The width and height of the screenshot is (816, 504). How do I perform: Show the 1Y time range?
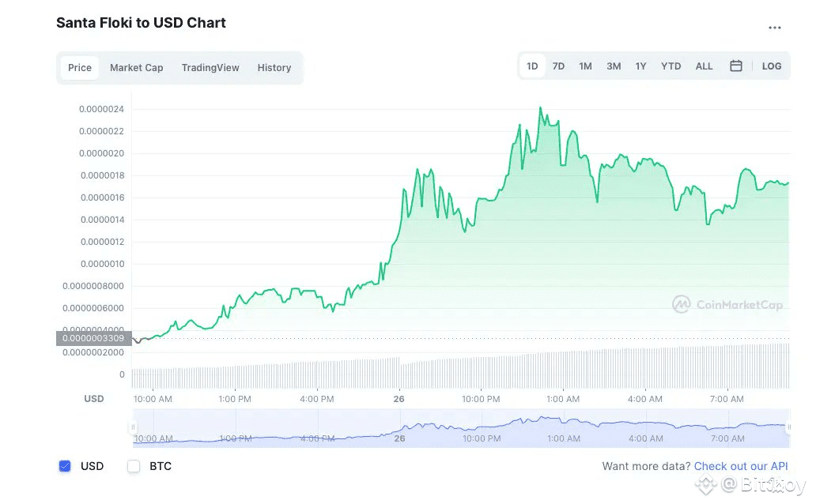point(640,66)
